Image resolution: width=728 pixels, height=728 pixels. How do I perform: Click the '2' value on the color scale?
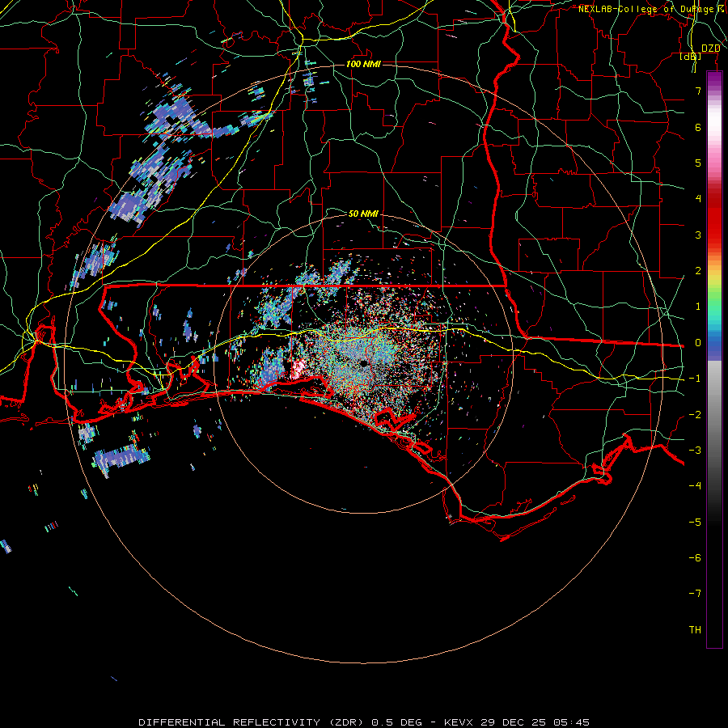tap(698, 271)
